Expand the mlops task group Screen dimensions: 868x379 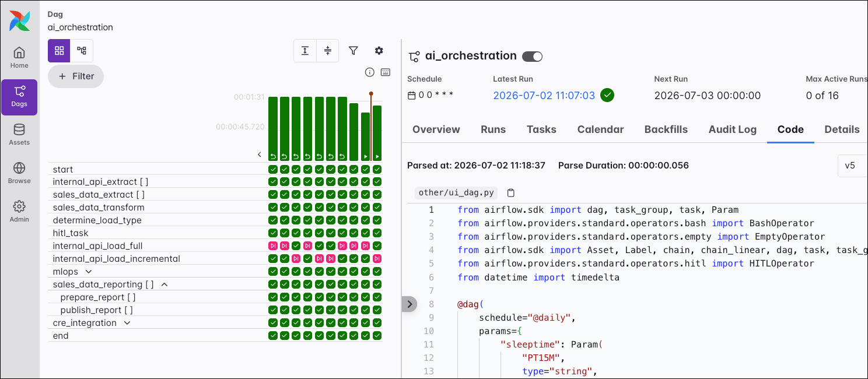pyautogui.click(x=89, y=272)
